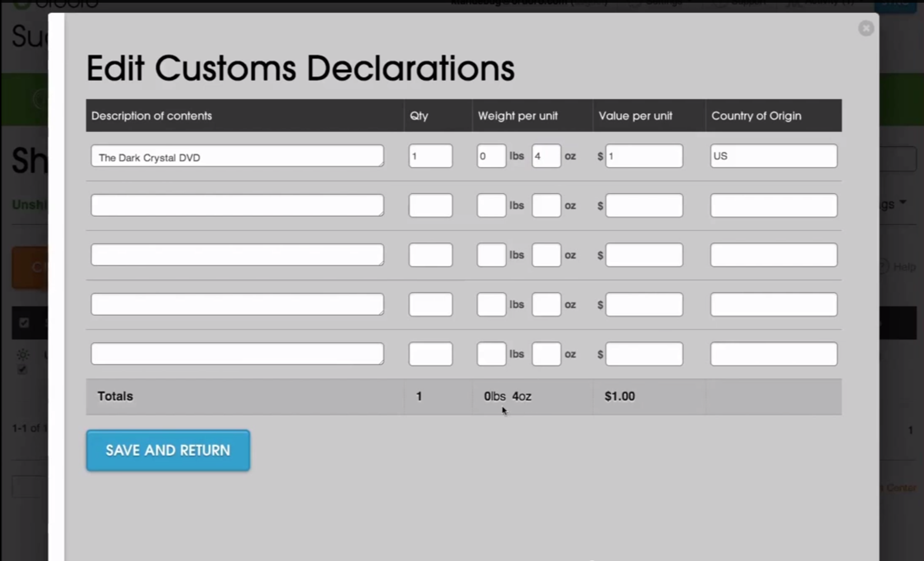Viewport: 924px width, 561px height.
Task: Click second row Qty field
Action: click(430, 206)
